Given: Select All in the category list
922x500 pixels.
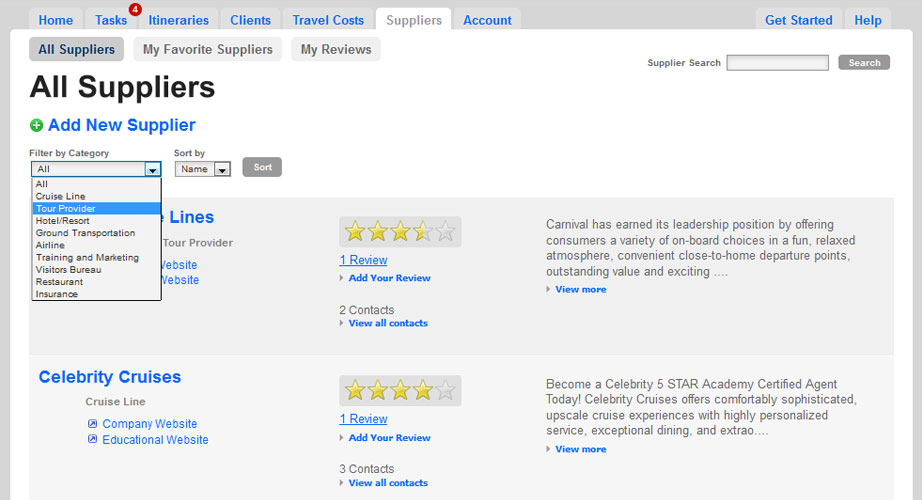Looking at the screenshot, I should click(96, 184).
